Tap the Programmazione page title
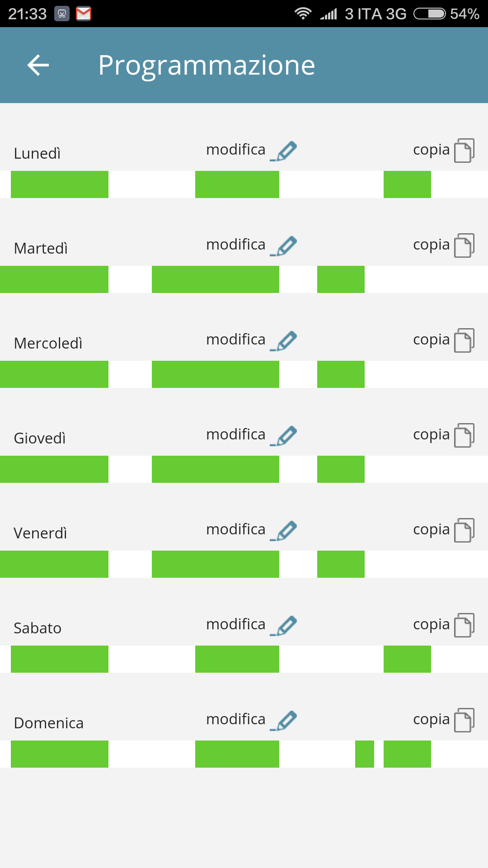 pyautogui.click(x=206, y=65)
